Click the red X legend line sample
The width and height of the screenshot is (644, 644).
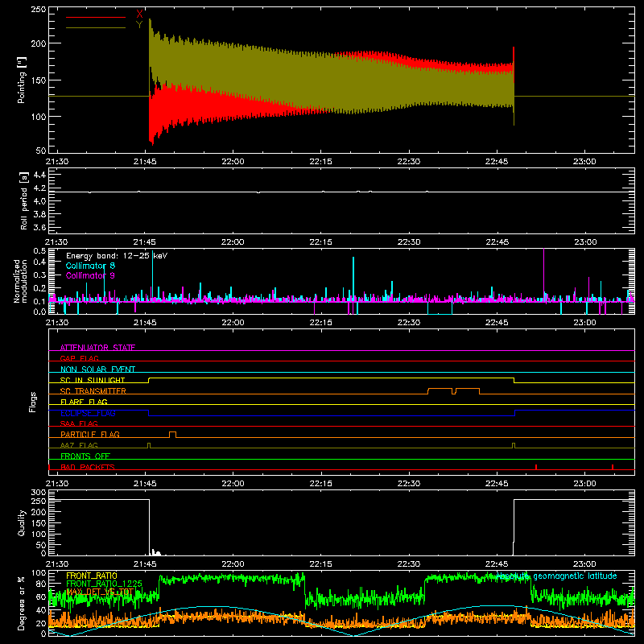click(96, 17)
